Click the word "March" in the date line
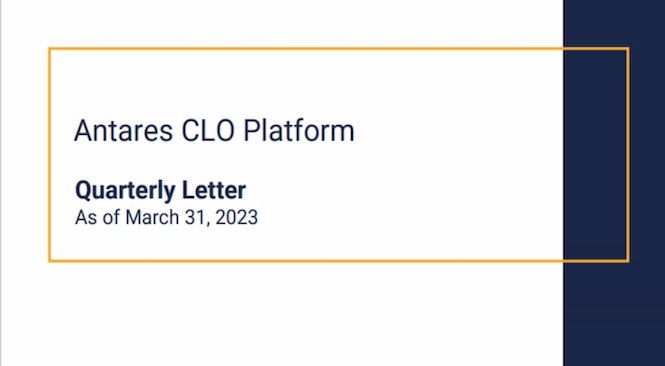 (x=152, y=218)
